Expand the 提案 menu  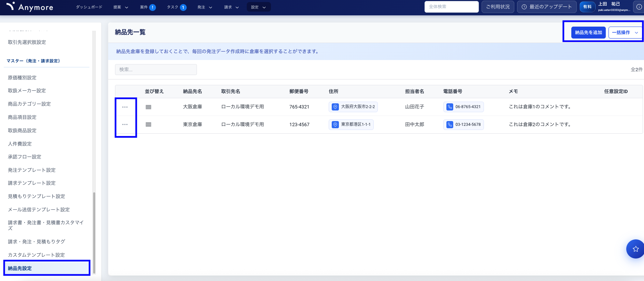[121, 7]
